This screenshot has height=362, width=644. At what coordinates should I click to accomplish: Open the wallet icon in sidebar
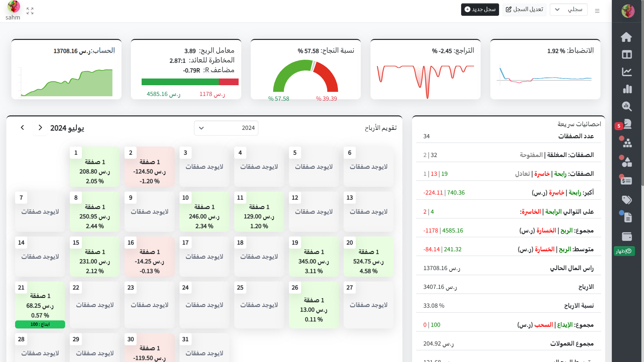627,237
